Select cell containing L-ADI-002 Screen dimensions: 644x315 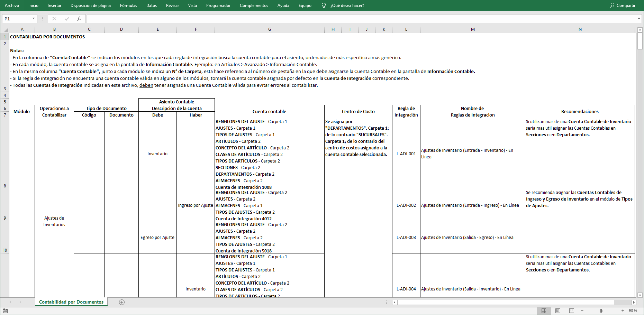pyautogui.click(x=406, y=205)
